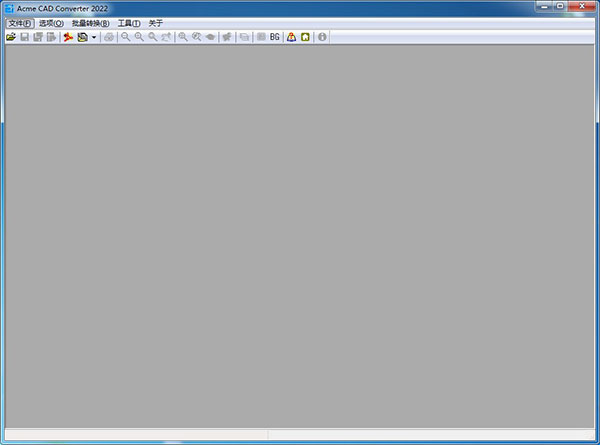
Task: Open the 批量转换(B) menu
Action: click(90, 23)
